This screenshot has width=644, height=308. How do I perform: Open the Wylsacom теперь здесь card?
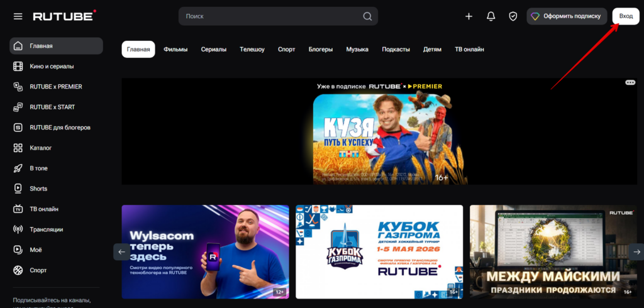[x=206, y=251]
